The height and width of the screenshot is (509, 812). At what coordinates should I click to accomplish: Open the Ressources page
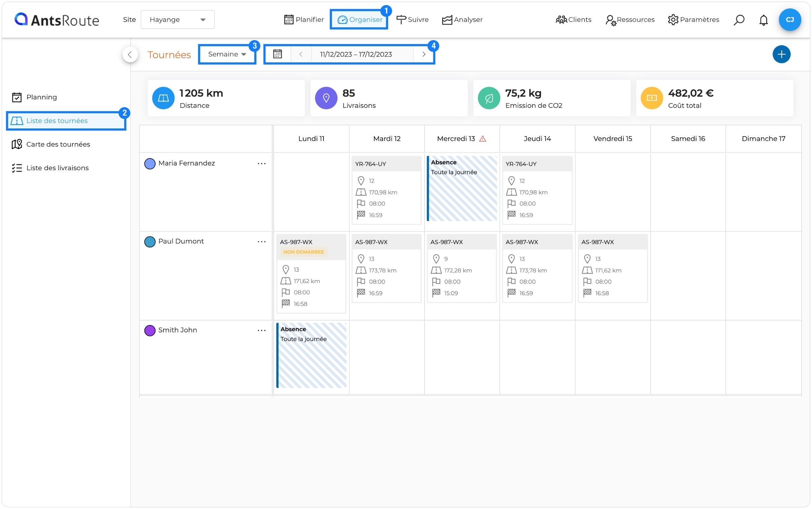click(x=630, y=20)
